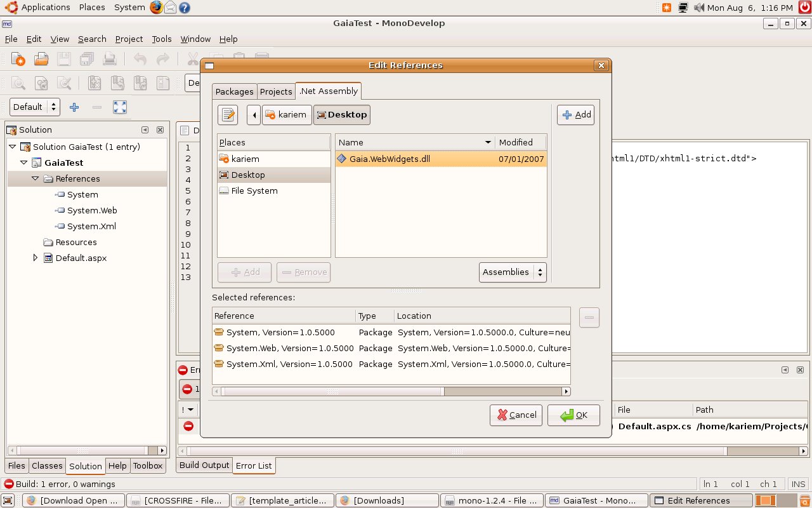Click the full screen arrows icon

(x=120, y=107)
